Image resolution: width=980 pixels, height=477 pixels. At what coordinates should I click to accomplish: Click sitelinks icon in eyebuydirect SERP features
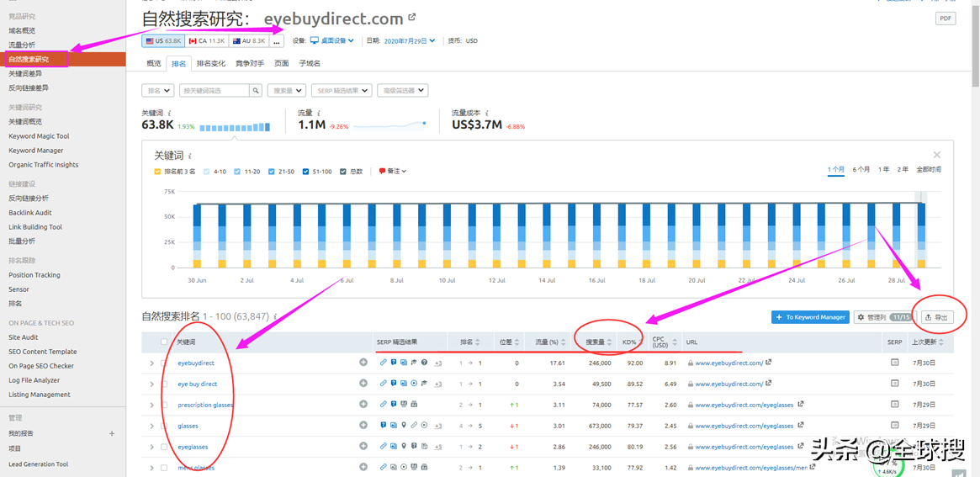coord(383,363)
